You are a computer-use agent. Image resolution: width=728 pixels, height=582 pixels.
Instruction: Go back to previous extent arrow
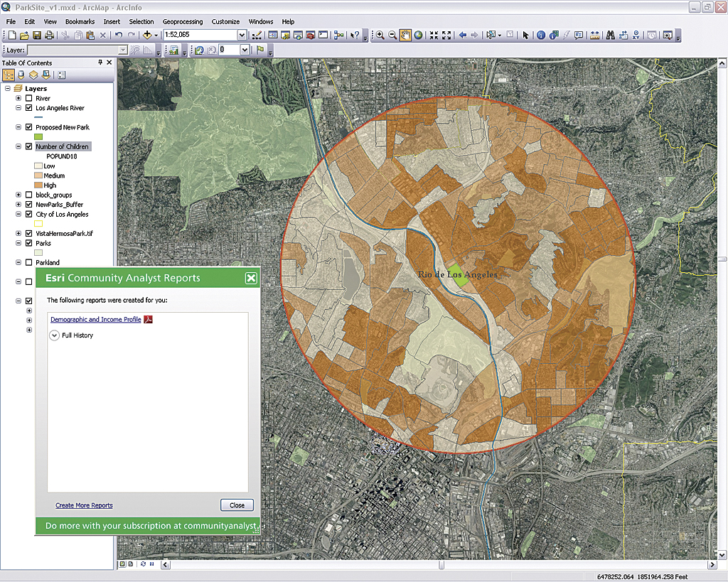tap(462, 35)
